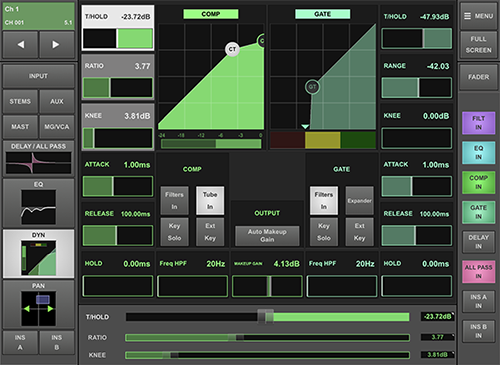
Task: Toggle GATE IN on the right strip
Action: 478,212
